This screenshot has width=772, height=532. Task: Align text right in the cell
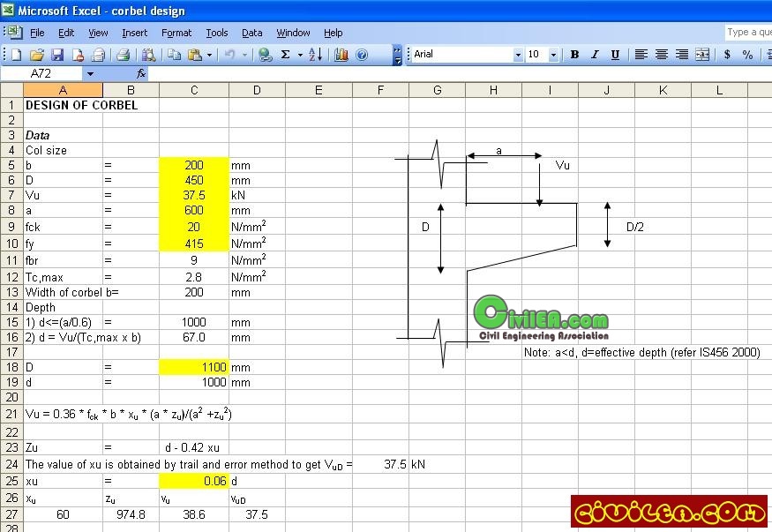682,55
